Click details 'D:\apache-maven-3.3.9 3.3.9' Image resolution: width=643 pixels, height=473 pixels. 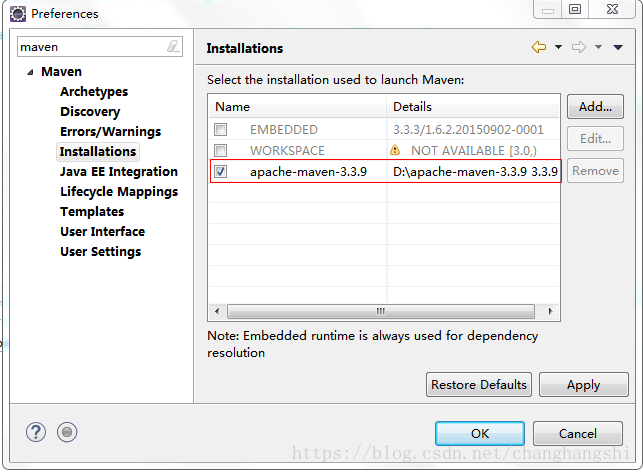coord(475,171)
